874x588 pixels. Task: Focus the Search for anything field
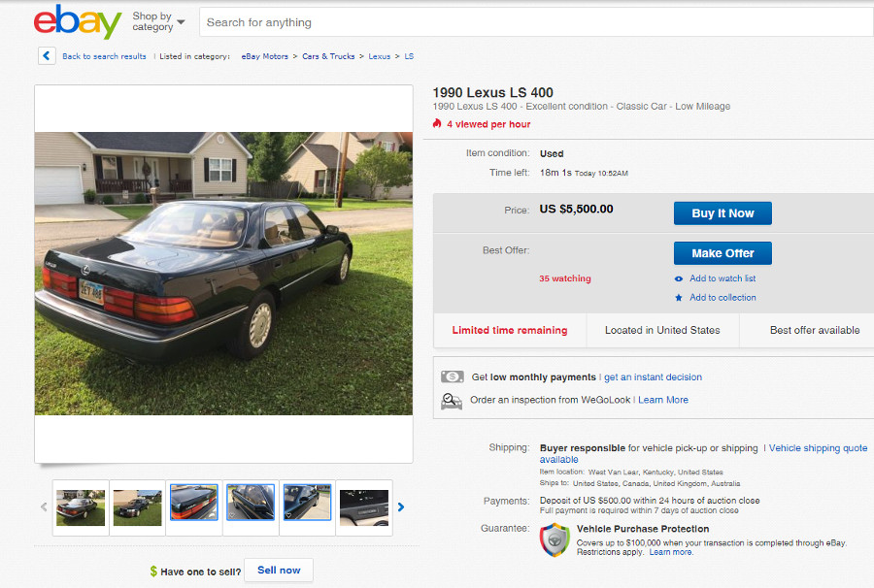[536, 22]
